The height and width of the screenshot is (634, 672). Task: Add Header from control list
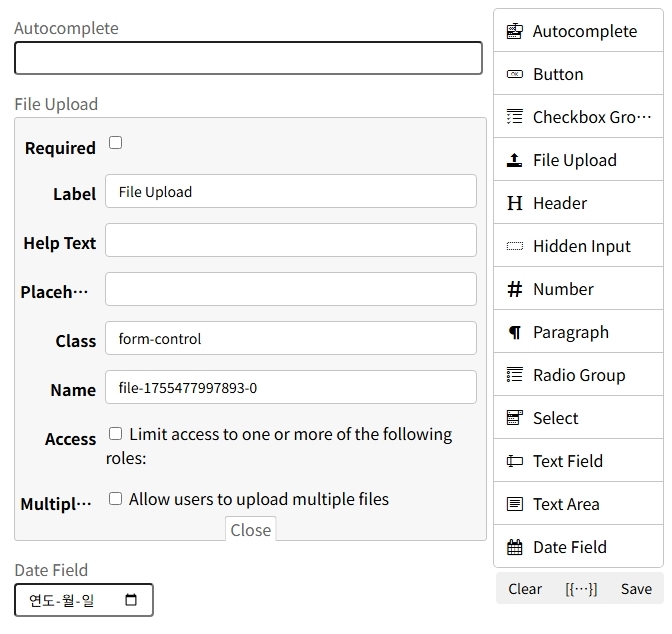click(578, 203)
